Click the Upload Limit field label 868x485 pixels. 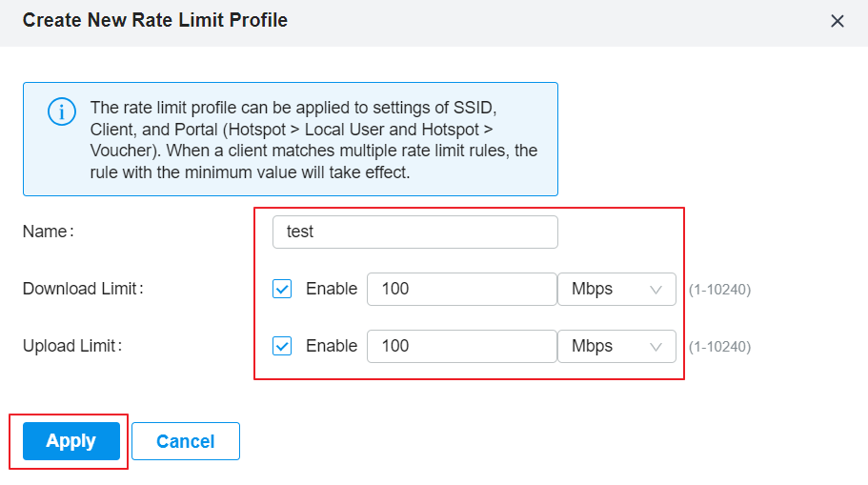(x=72, y=346)
